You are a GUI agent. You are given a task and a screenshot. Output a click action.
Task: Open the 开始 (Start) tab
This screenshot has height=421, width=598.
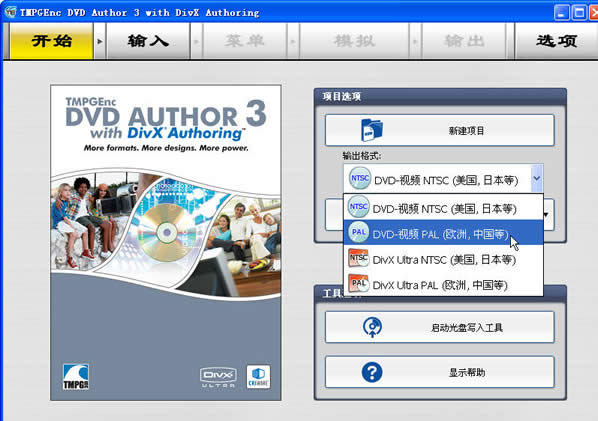click(51, 41)
